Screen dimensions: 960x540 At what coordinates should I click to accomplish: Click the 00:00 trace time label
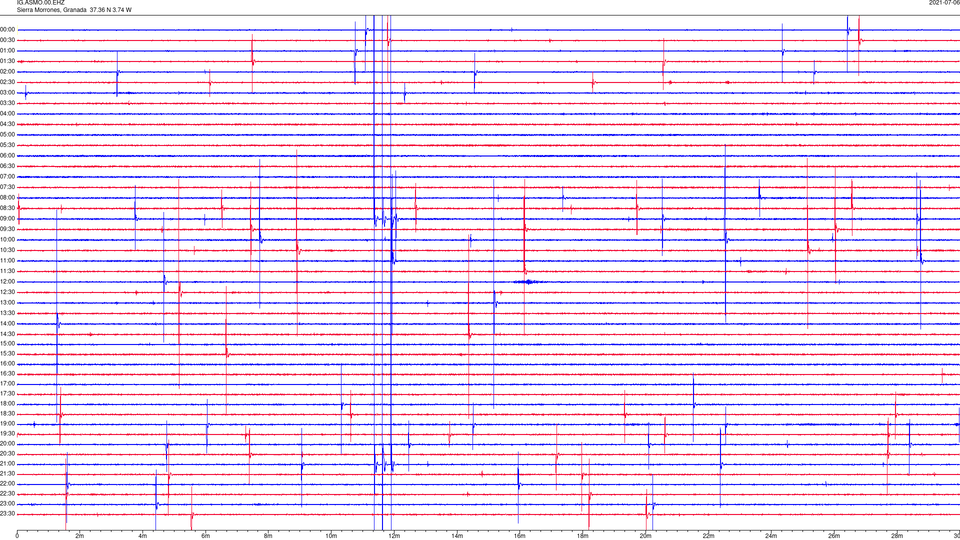pos(8,29)
